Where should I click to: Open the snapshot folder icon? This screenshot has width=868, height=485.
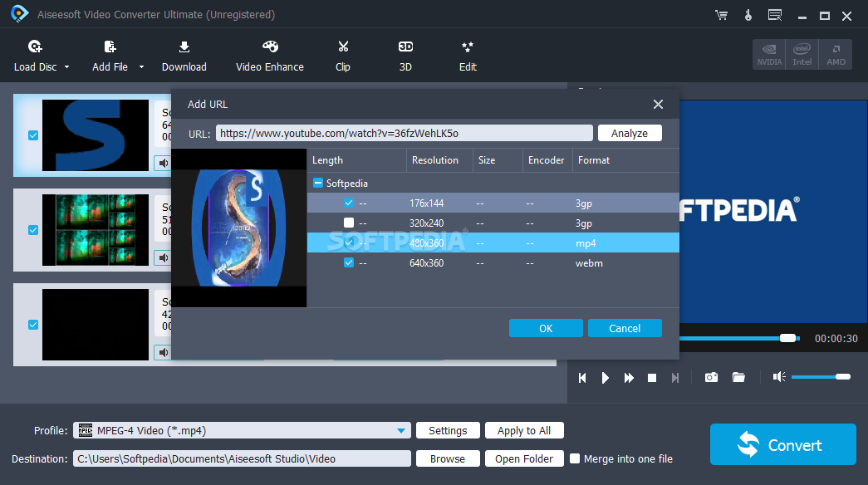tap(738, 378)
